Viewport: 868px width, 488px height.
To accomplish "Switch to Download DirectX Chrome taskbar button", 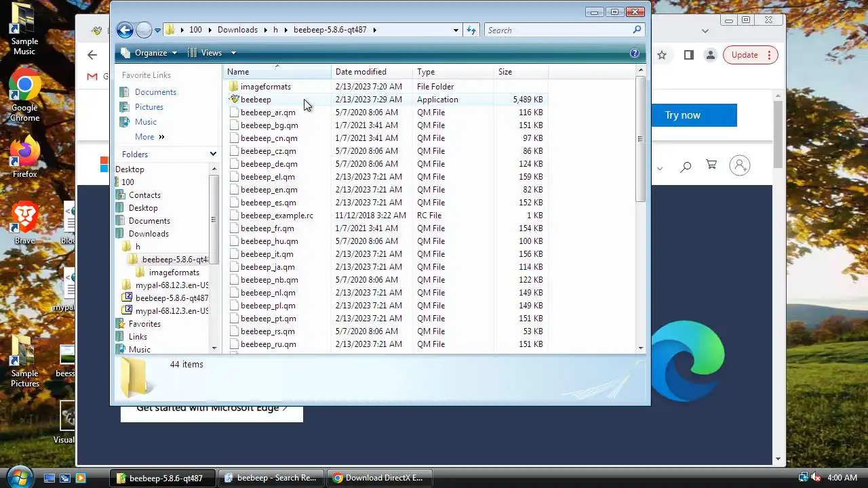I will (379, 478).
